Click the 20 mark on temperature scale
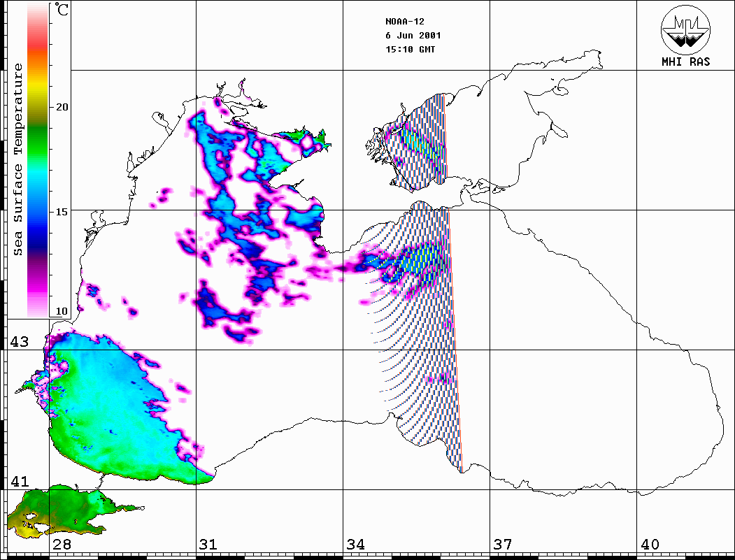This screenshot has width=735, height=560. (x=62, y=107)
